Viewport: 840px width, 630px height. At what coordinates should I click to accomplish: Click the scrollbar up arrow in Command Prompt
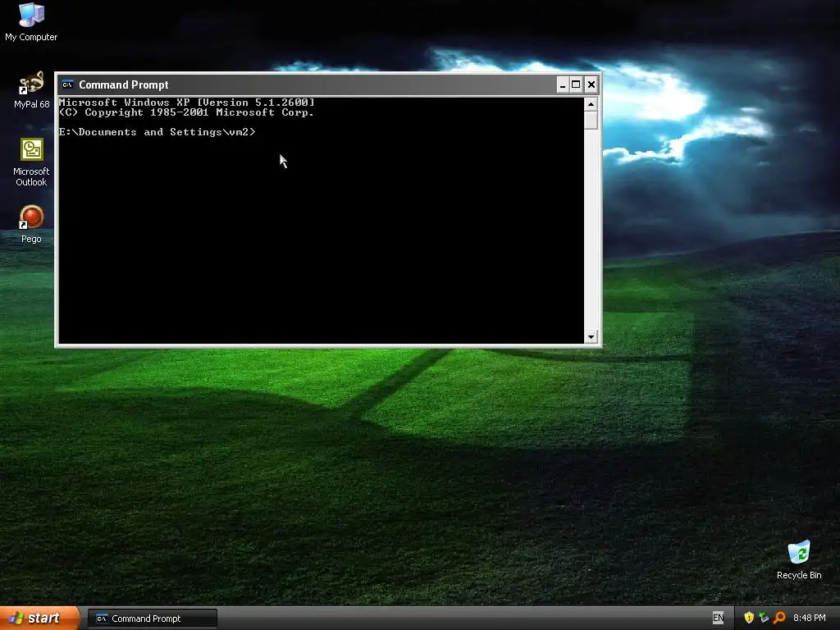pyautogui.click(x=591, y=104)
